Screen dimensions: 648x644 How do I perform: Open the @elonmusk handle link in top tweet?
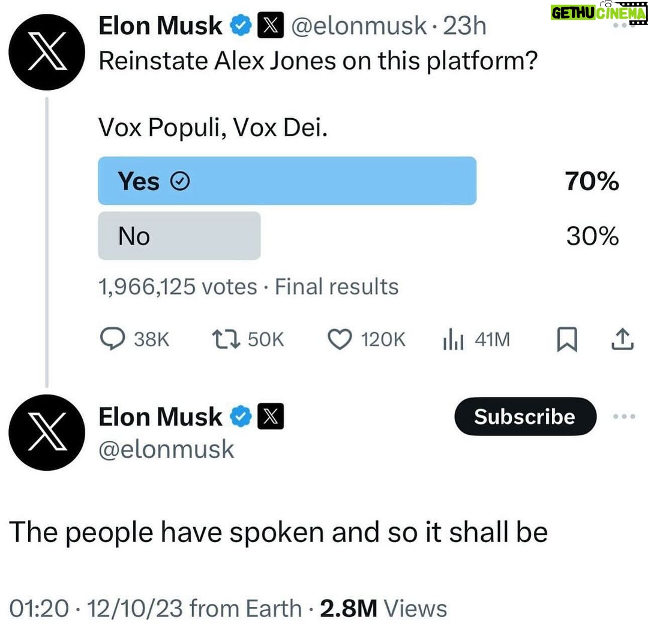pyautogui.click(x=359, y=26)
